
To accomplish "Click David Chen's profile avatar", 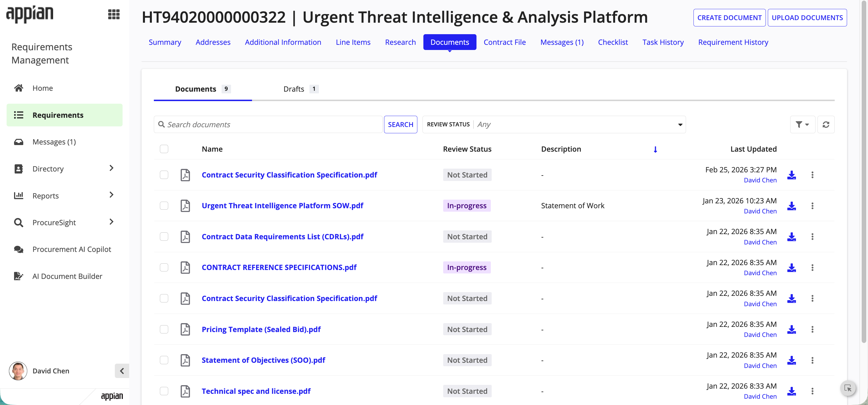I will click(x=18, y=371).
